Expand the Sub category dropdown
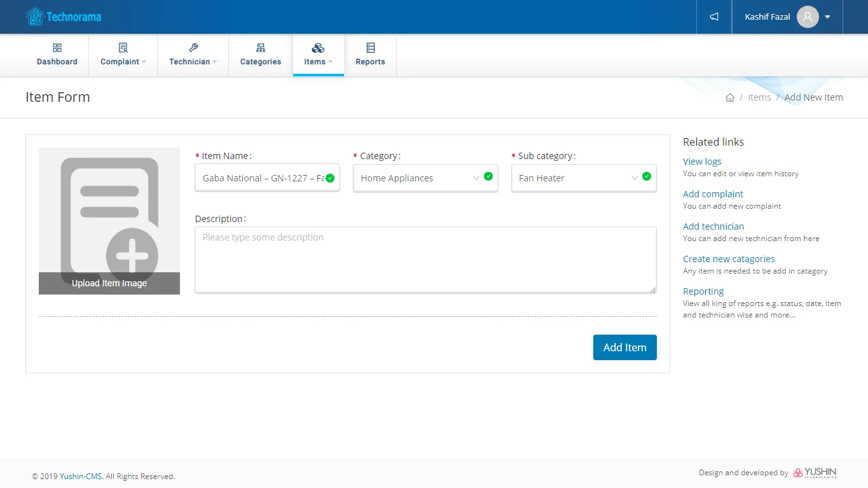 (x=634, y=178)
